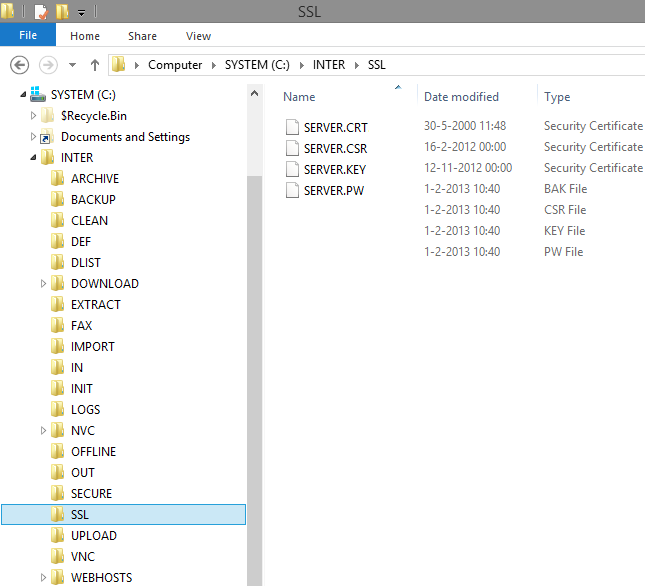Viewport: 645px width, 586px height.
Task: Select the BACKUP folder in navigation tree
Action: (93, 200)
